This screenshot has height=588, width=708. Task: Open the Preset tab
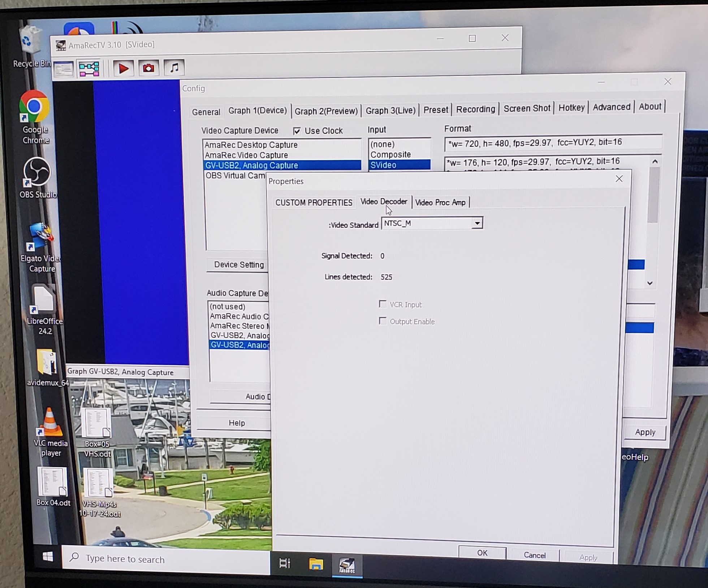(436, 110)
